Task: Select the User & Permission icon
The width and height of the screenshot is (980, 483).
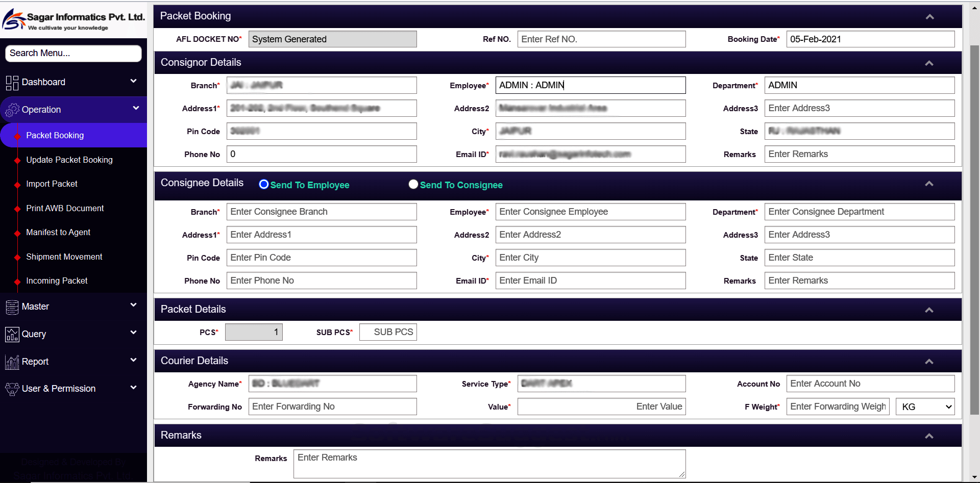Action: pyautogui.click(x=11, y=389)
